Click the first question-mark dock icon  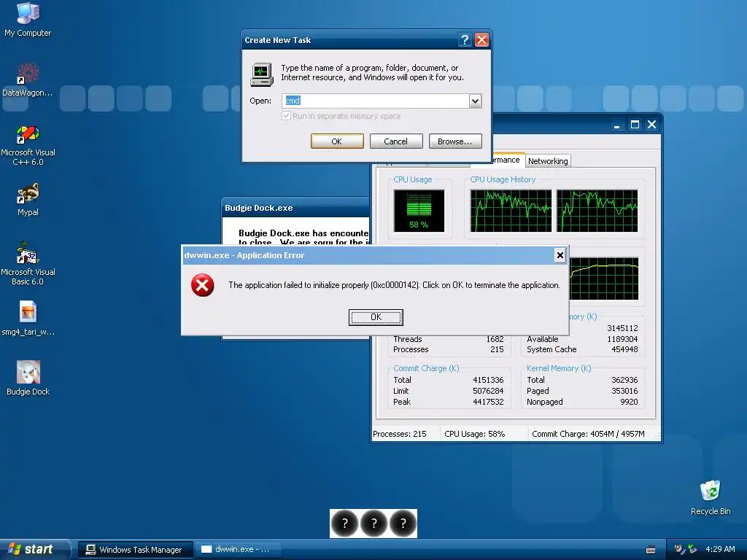click(344, 524)
